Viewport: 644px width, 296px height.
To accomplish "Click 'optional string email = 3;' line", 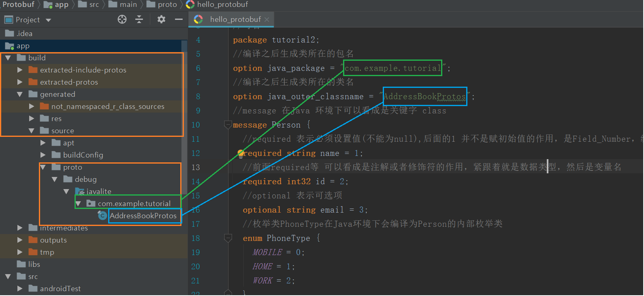I will [x=305, y=210].
